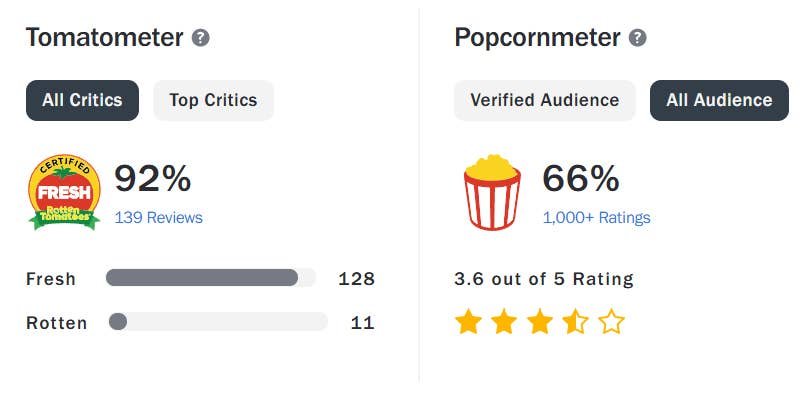
Task: Click the 3.6 out of 5 Rating text
Action: (544, 279)
